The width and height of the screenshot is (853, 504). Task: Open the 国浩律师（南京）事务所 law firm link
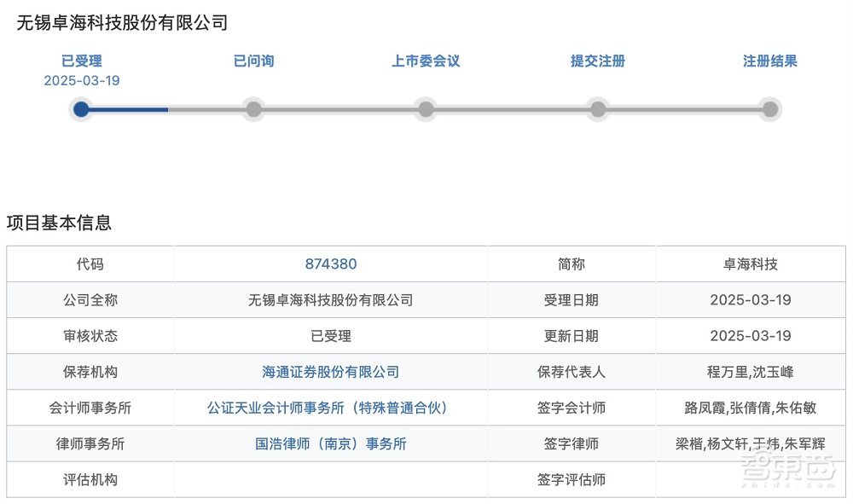pos(332,443)
